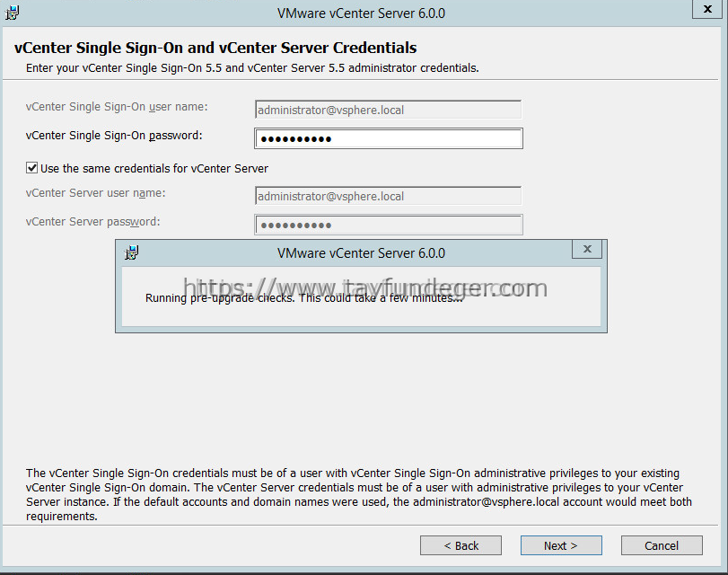The image size is (728, 575).
Task: Uncheck Use the same credentials for vCenter Server
Action: point(31,168)
